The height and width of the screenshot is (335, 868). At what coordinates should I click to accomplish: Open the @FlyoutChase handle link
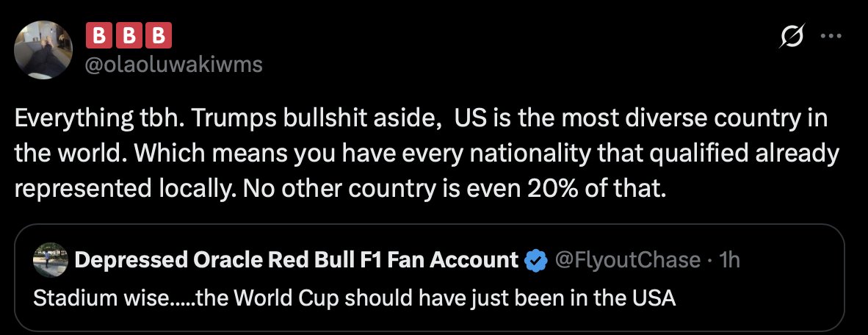point(627,259)
